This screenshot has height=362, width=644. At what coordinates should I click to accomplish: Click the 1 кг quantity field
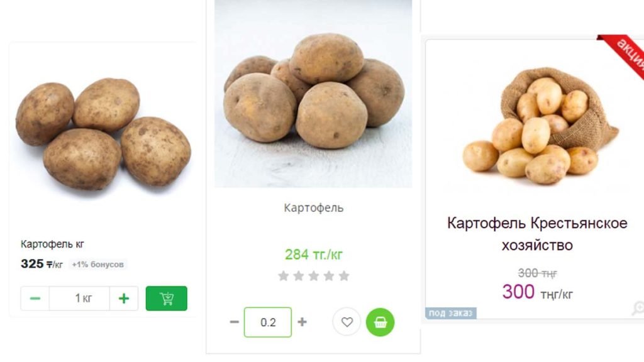click(79, 299)
